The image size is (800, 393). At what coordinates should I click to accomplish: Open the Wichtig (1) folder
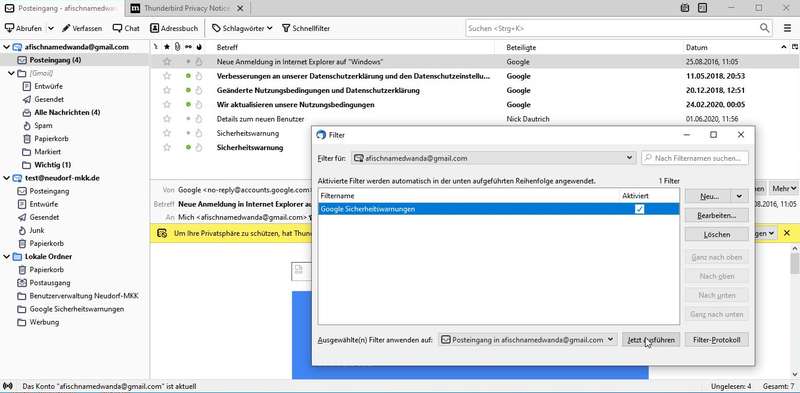tap(52, 165)
